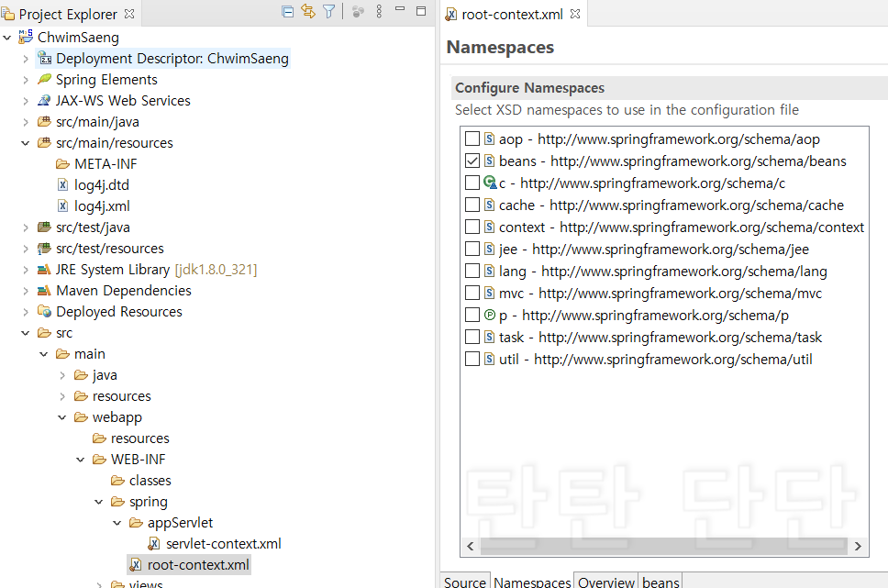Select the root-context.xml editor tab
888x588 pixels.
click(513, 14)
